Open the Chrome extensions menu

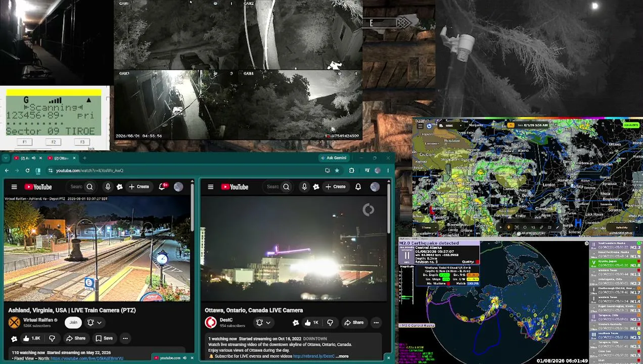351,170
